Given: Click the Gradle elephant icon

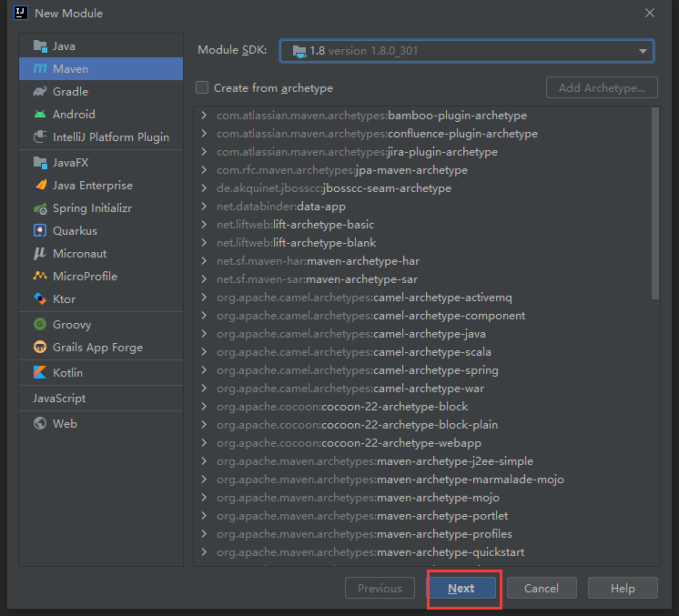Looking at the screenshot, I should [x=40, y=91].
